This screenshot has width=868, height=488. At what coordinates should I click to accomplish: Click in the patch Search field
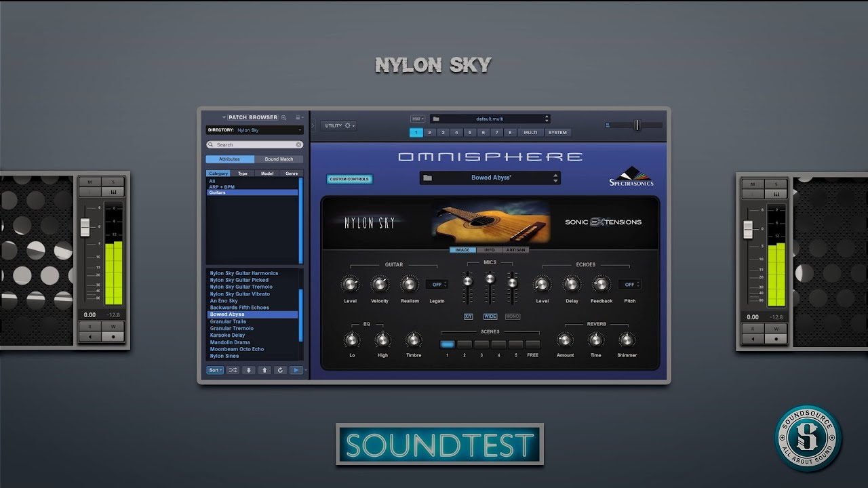(x=254, y=144)
